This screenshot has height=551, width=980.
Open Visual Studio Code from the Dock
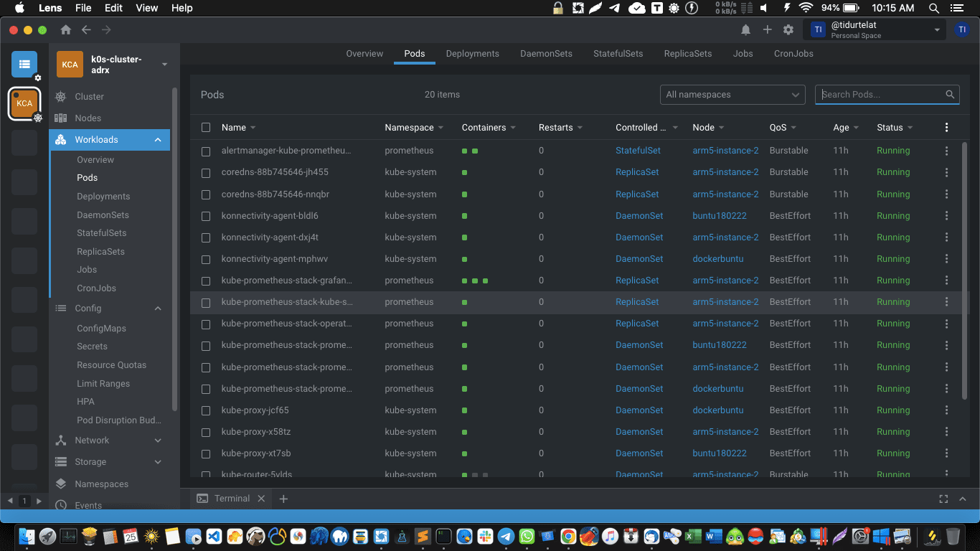coord(214,536)
